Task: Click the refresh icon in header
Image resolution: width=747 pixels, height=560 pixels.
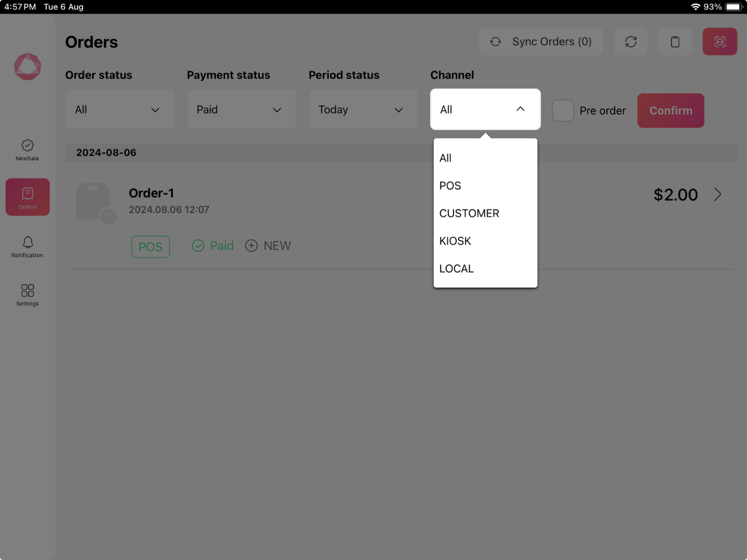Action: point(630,41)
